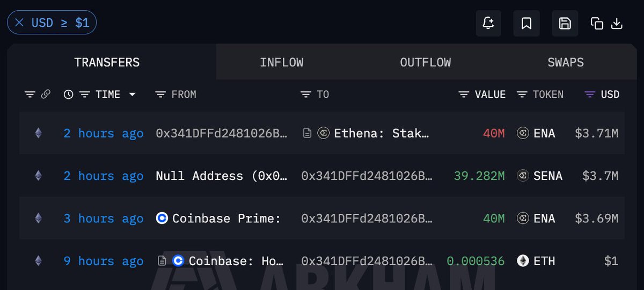Switch to the INFLOW tab
Screen dimensions: 644x290
(x=282, y=62)
